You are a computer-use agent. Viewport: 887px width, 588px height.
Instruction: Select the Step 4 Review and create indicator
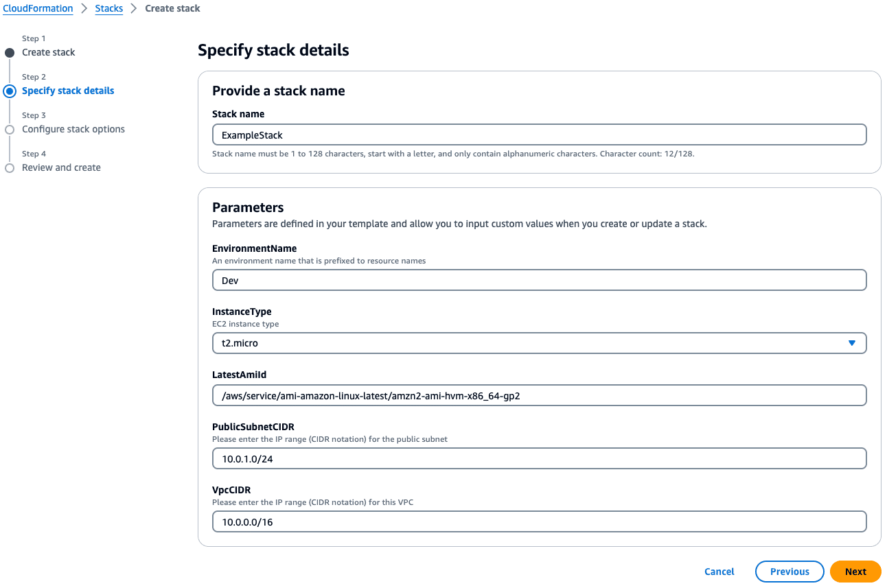[x=10, y=167]
